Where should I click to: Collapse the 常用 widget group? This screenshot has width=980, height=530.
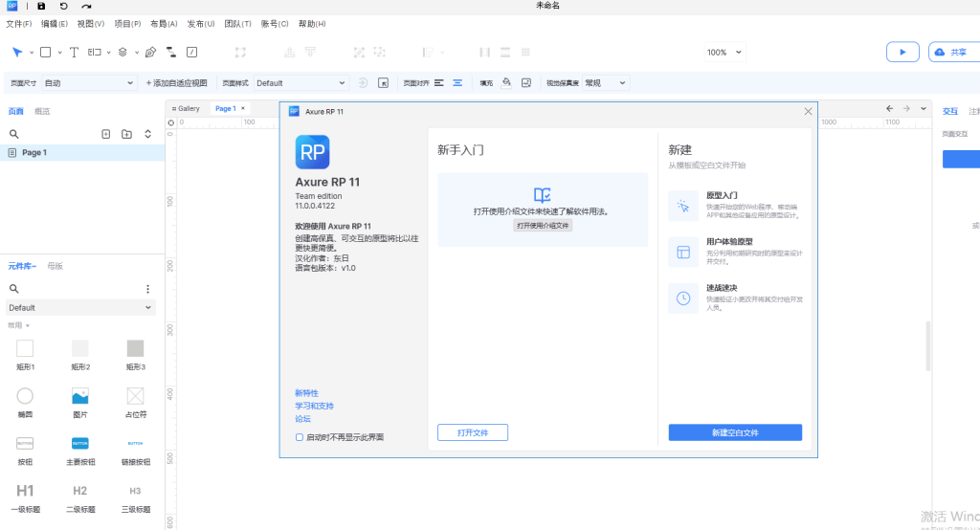click(19, 325)
